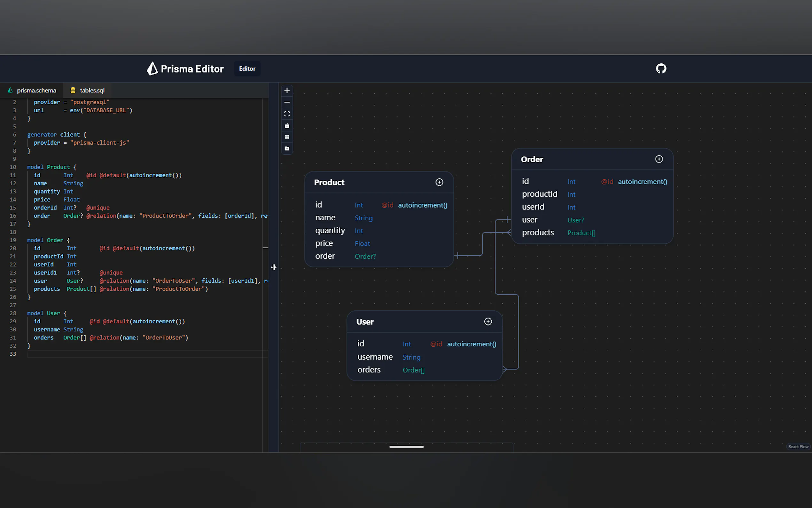Click plus icon on User model
Image resolution: width=812 pixels, height=508 pixels.
point(488,321)
